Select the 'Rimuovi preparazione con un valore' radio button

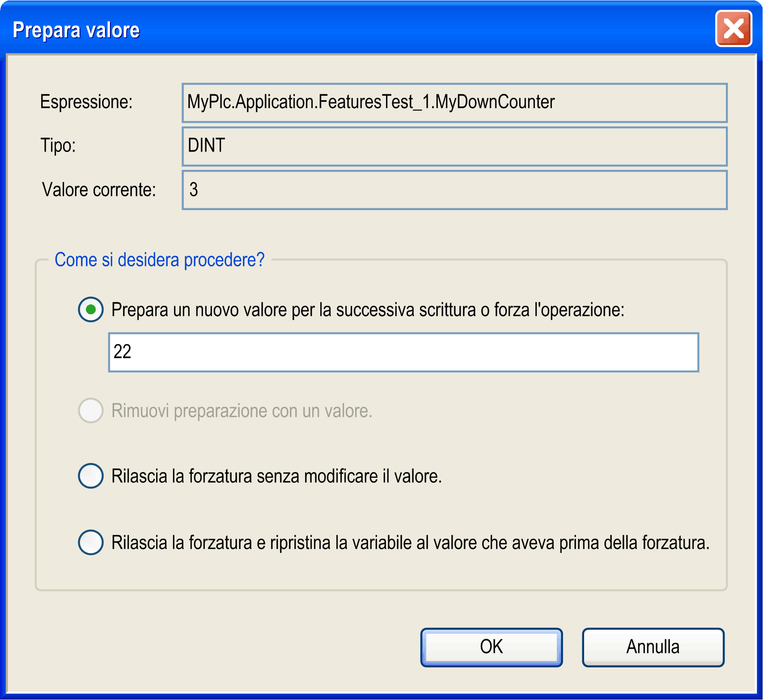coord(91,410)
